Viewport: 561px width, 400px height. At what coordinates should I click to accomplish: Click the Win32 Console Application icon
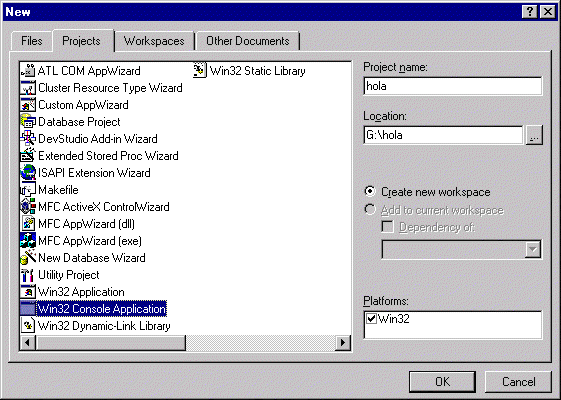28,308
